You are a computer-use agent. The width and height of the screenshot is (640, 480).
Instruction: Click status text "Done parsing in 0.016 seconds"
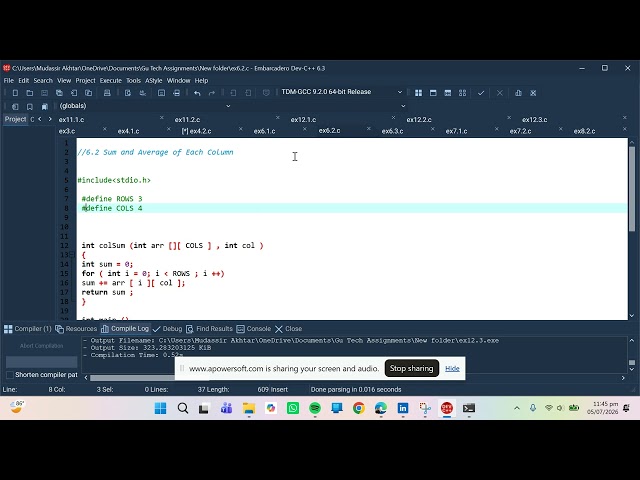click(x=356, y=389)
